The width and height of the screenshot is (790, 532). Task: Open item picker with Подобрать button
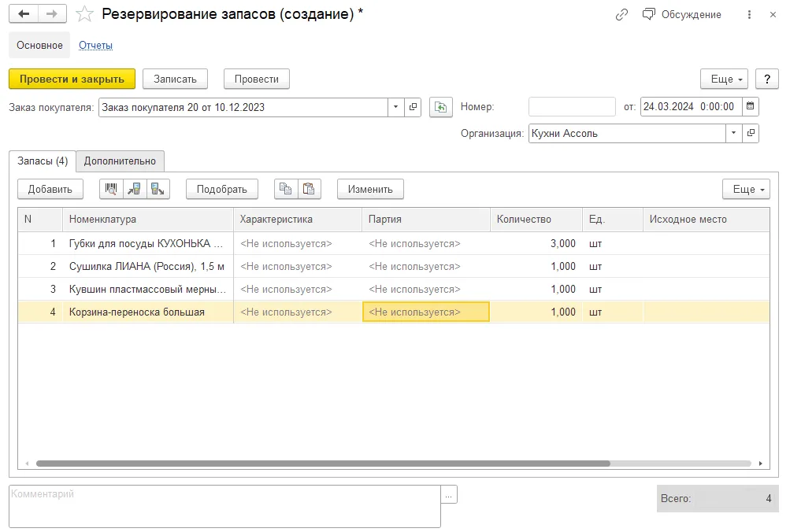tap(221, 189)
